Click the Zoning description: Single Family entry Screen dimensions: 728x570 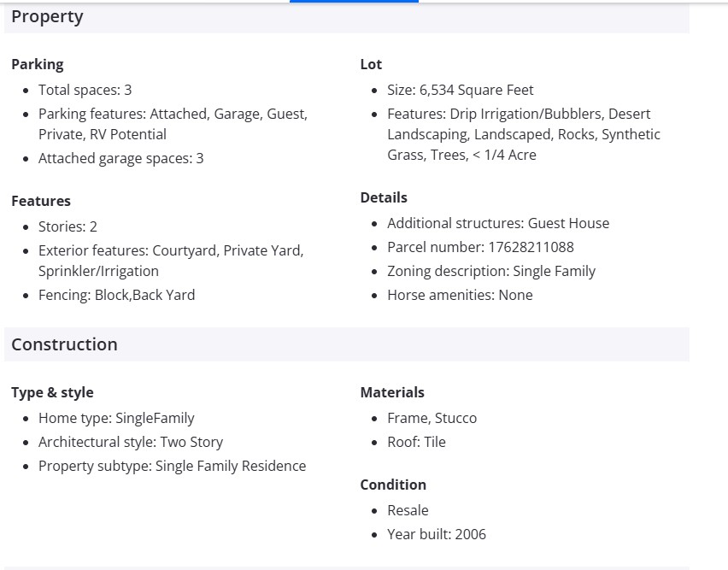click(491, 271)
